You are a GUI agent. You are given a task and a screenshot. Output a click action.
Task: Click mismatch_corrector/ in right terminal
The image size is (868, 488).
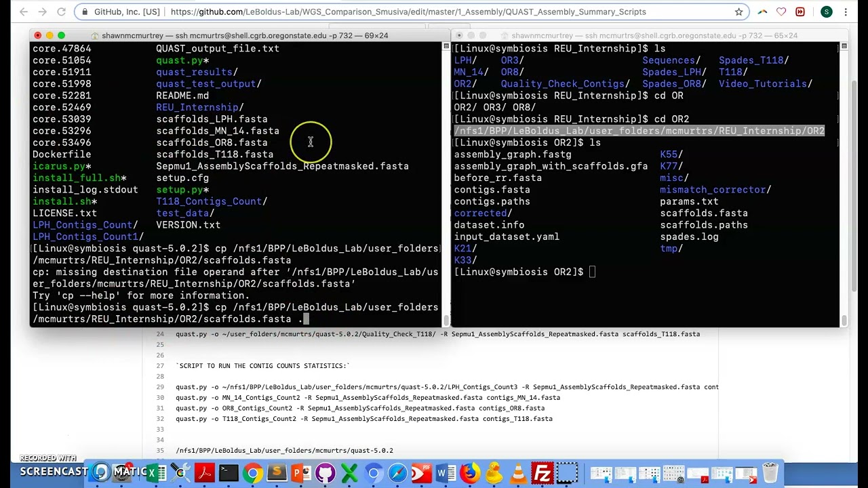[715, 190]
